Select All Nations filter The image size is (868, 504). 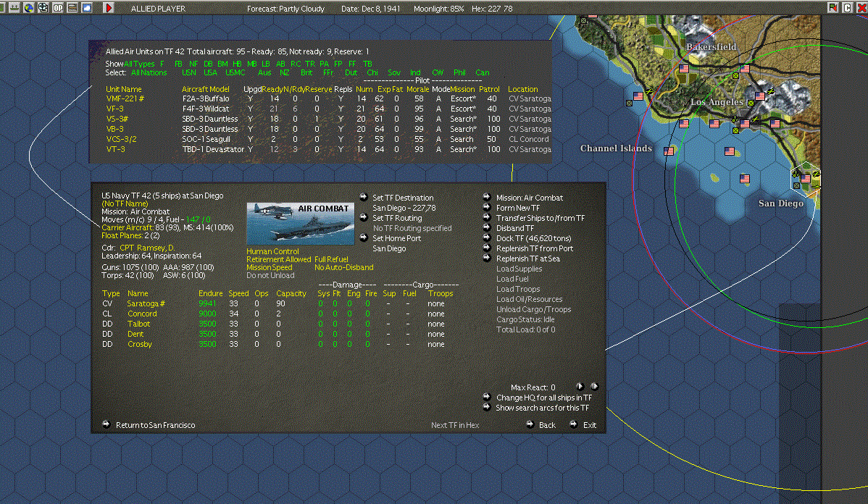(149, 72)
